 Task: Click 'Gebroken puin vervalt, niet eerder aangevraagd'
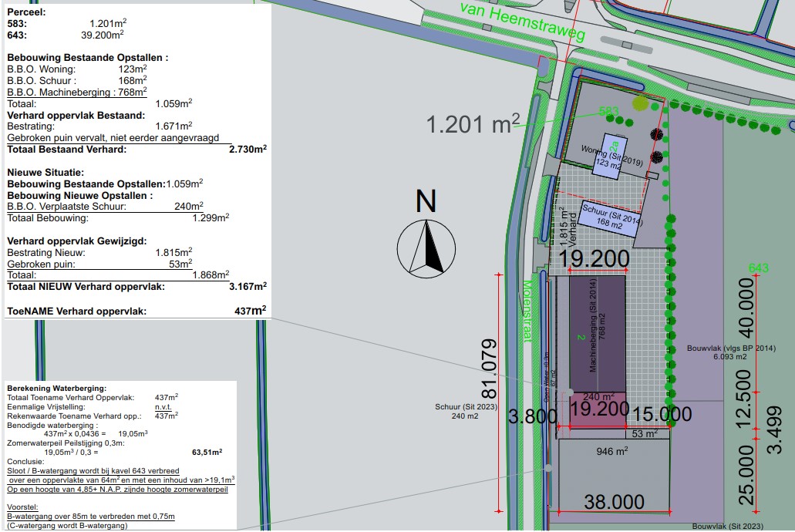click(x=113, y=137)
